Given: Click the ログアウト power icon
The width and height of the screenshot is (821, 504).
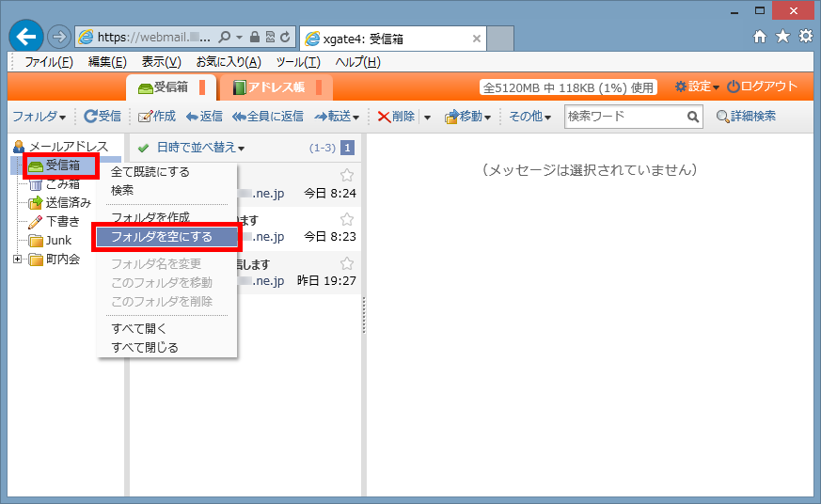Looking at the screenshot, I should pos(733,87).
